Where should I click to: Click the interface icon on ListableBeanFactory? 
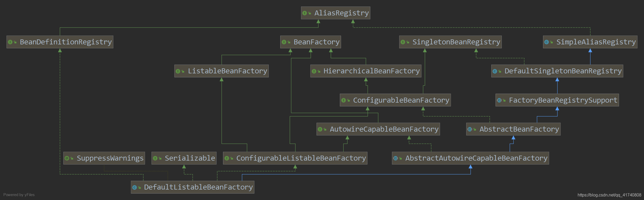[x=178, y=71]
